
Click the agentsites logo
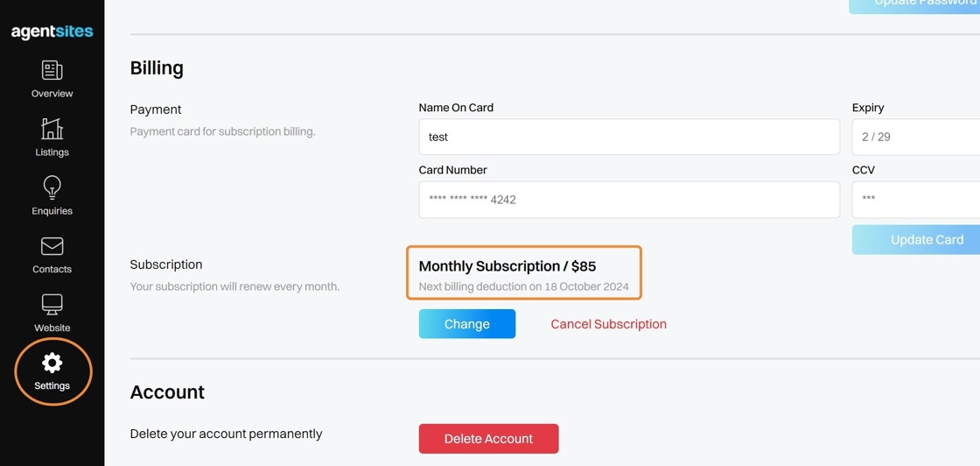pos(52,32)
